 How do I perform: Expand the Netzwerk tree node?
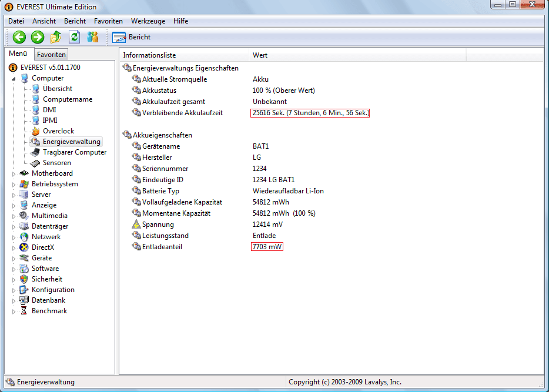[14, 237]
